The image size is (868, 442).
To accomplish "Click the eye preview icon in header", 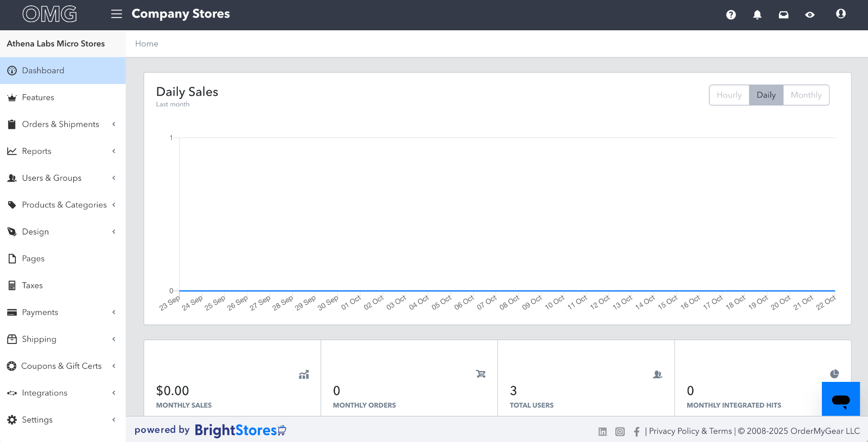I will click(810, 15).
